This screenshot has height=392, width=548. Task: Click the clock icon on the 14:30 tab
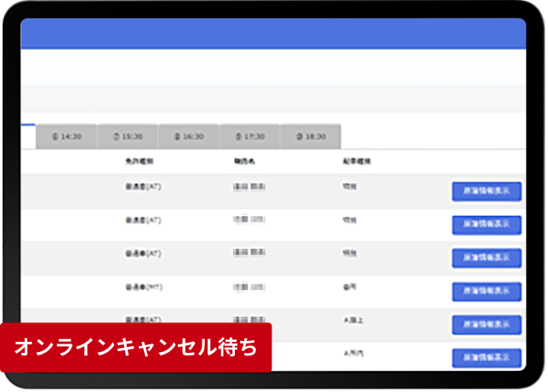[55, 136]
